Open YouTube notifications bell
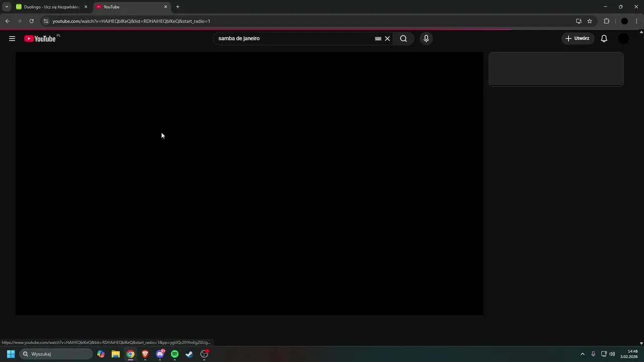The image size is (644, 362). click(x=604, y=39)
